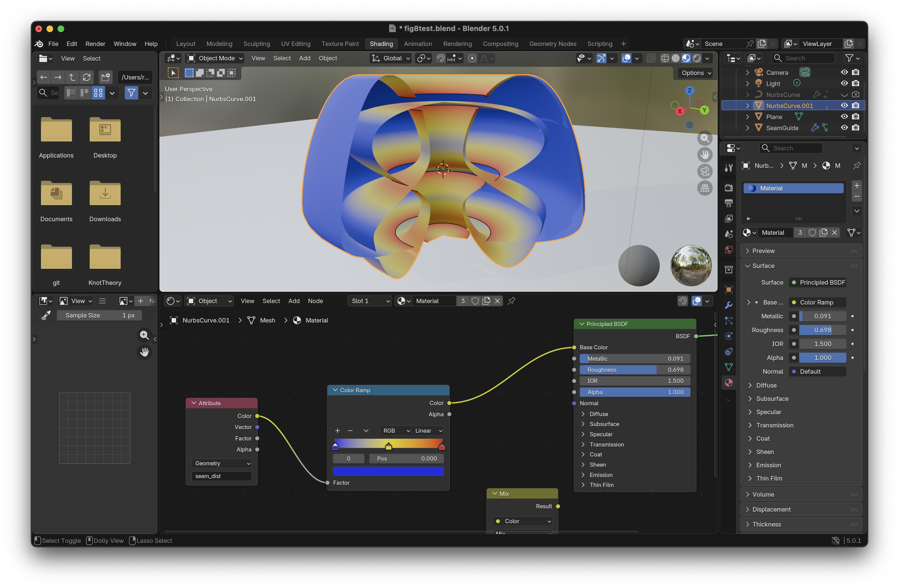Switch to orthographic view grid icon
899x588 pixels.
coord(704,188)
